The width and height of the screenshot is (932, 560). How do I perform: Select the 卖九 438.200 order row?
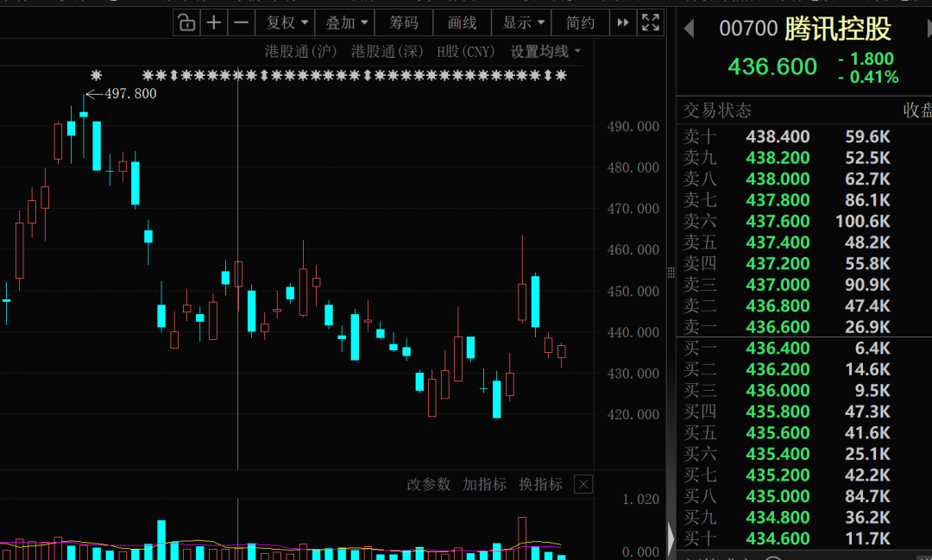(803, 158)
